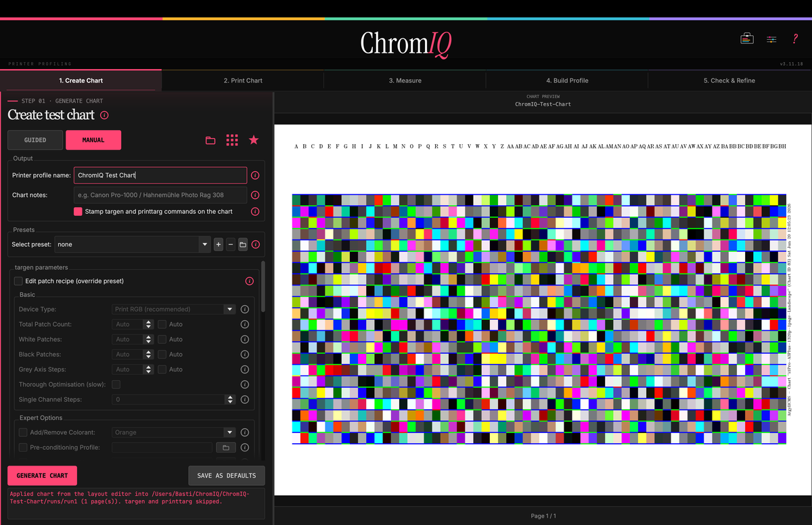Show info for Printer profile name
This screenshot has width=812, height=525.
point(255,175)
